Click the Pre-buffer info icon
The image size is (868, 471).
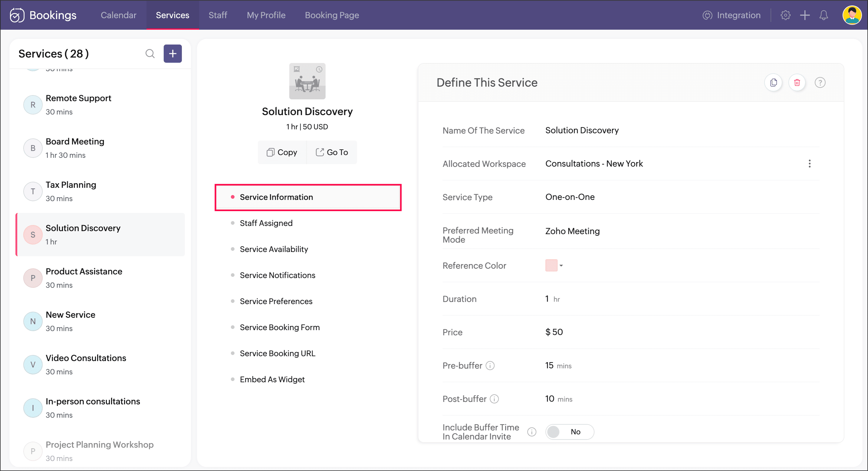point(490,366)
